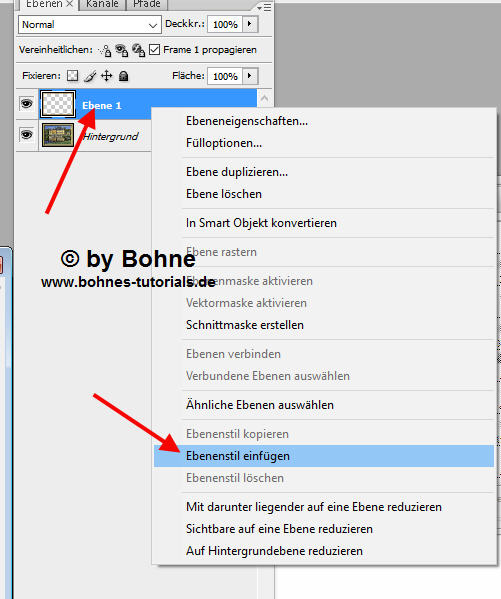Viewport: 501px width, 599px height.
Task: Click the unify layer visibility icon
Action: 122,50
